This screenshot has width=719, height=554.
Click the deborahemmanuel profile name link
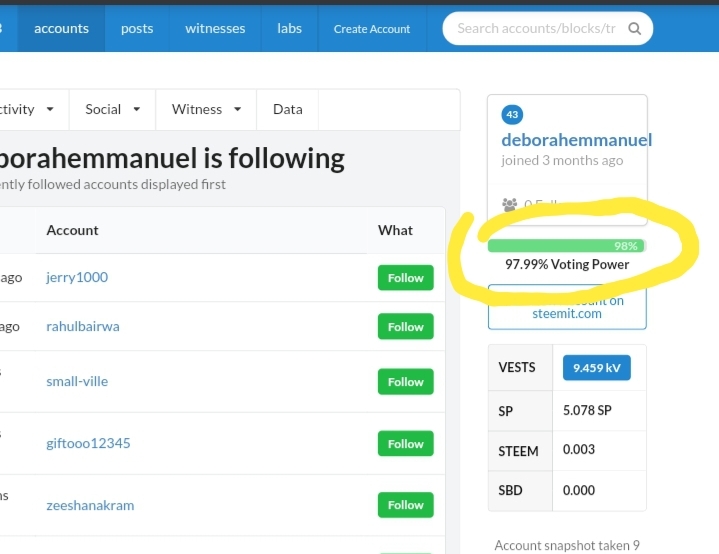pyautogui.click(x=576, y=140)
